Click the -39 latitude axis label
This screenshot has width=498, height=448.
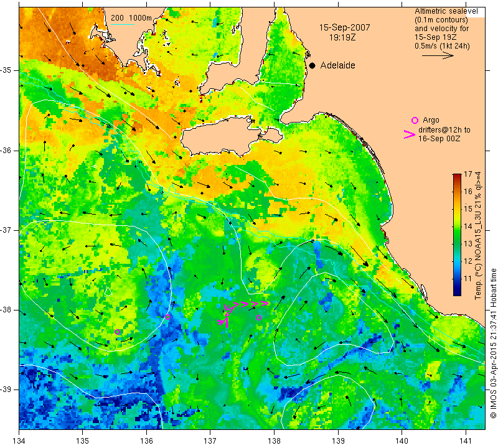[7, 390]
